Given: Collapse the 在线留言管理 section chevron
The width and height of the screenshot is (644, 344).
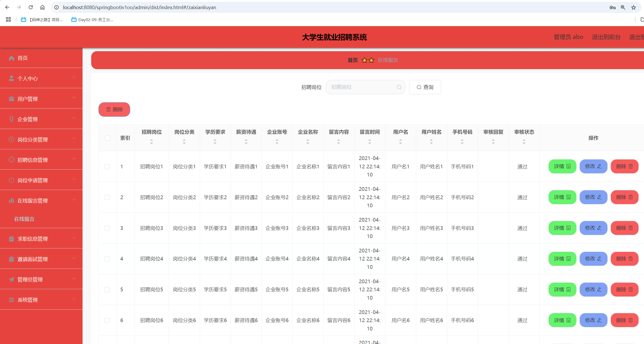Looking at the screenshot, I should [74, 200].
